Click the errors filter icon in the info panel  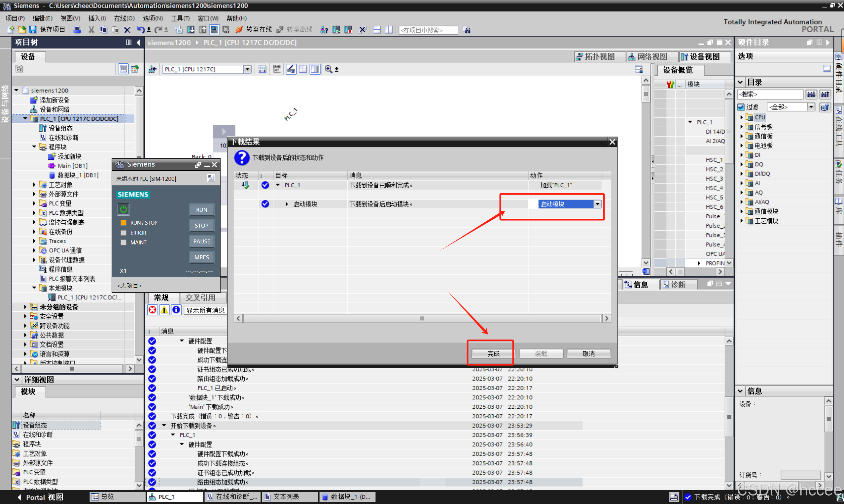(153, 310)
